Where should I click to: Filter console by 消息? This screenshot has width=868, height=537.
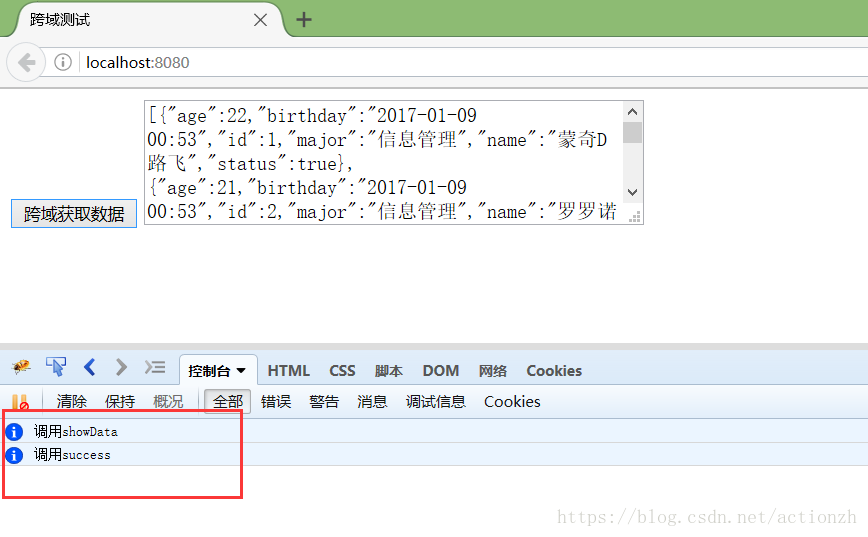372,401
